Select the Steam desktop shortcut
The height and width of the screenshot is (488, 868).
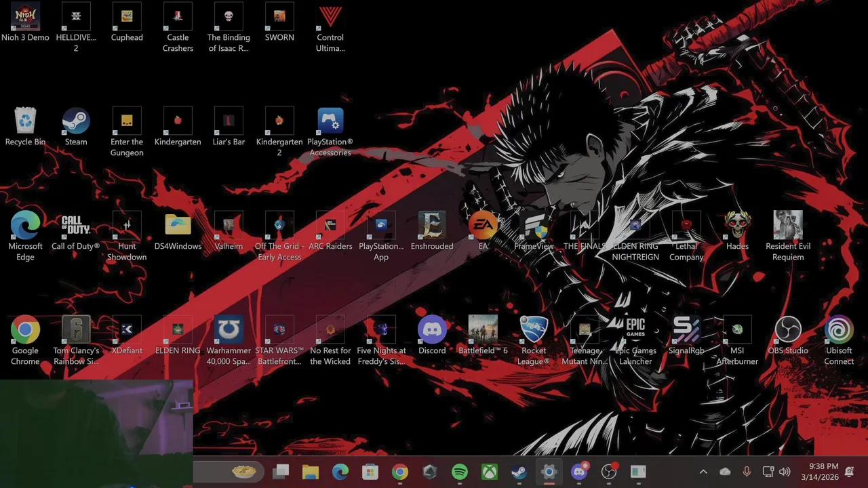click(76, 127)
